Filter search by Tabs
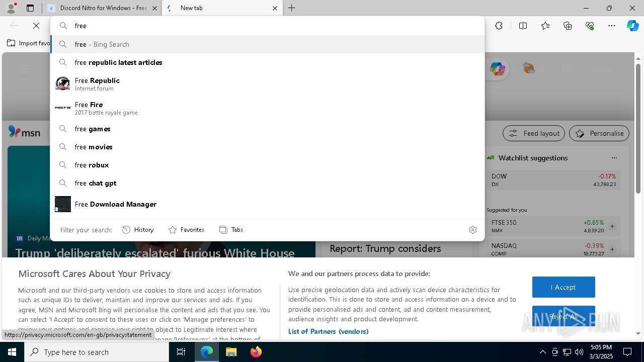644x362 pixels. click(231, 230)
